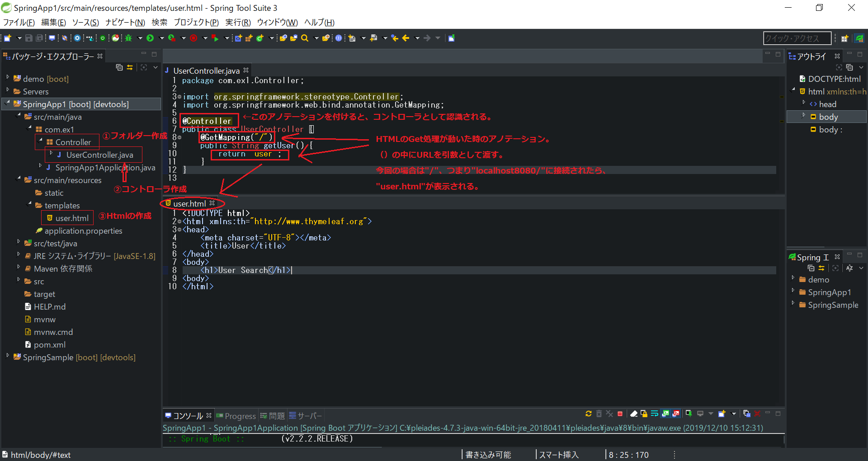Toggle alphabetical sort in Spring Explorer
Screen dimensions: 868x461
click(849, 268)
